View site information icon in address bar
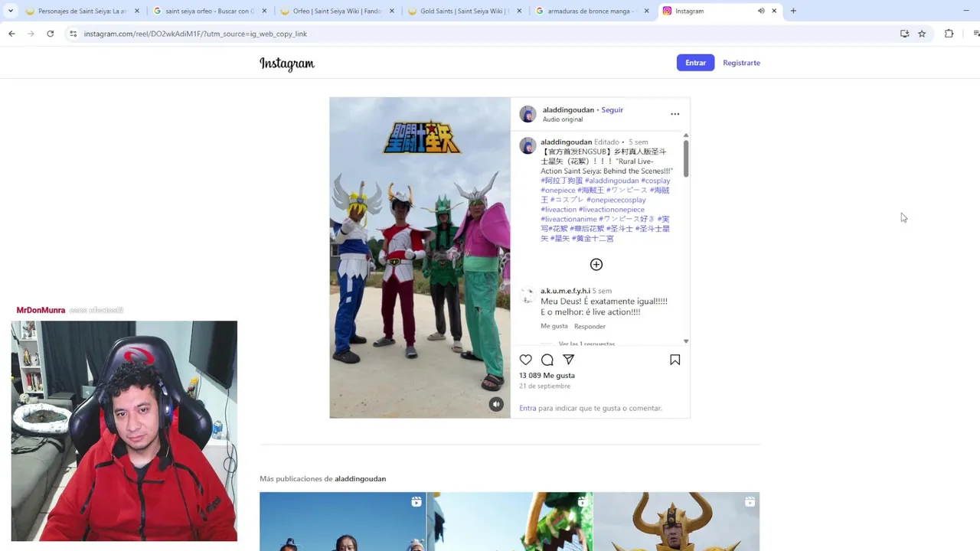Viewport: 980px width, 551px height. 73,34
